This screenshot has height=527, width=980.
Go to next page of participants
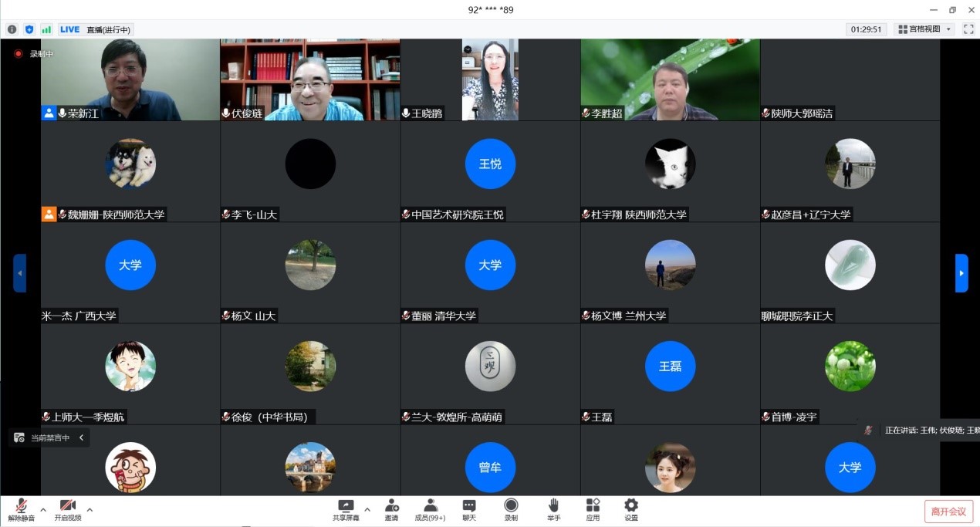[x=961, y=273]
